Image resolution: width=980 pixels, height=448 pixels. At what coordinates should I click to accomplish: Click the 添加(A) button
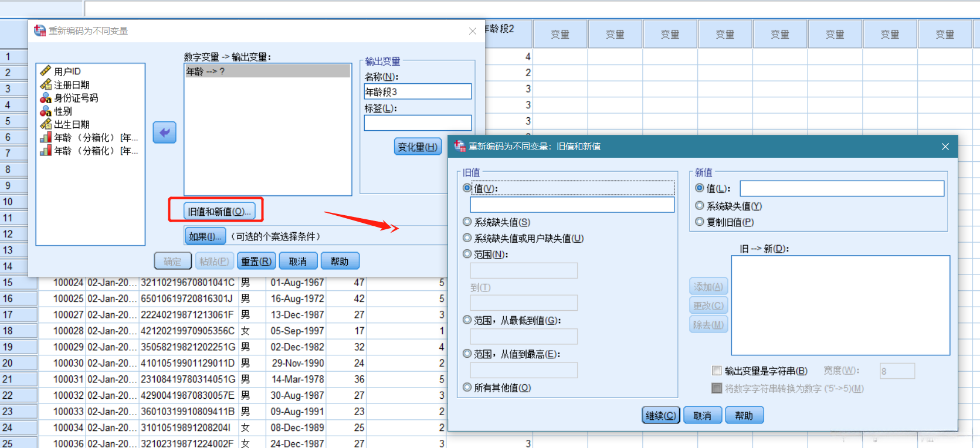(708, 287)
